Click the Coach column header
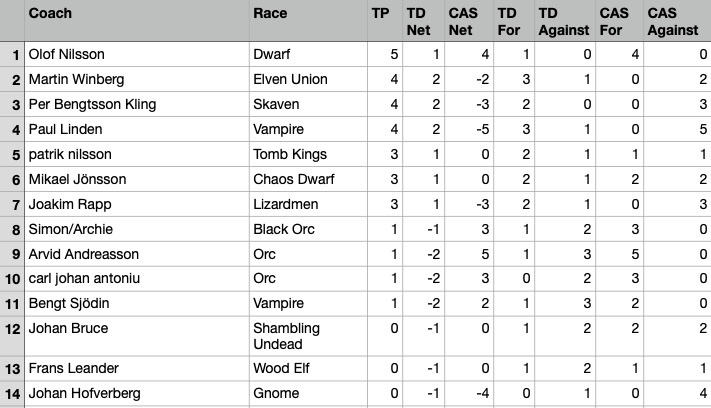 coord(136,21)
